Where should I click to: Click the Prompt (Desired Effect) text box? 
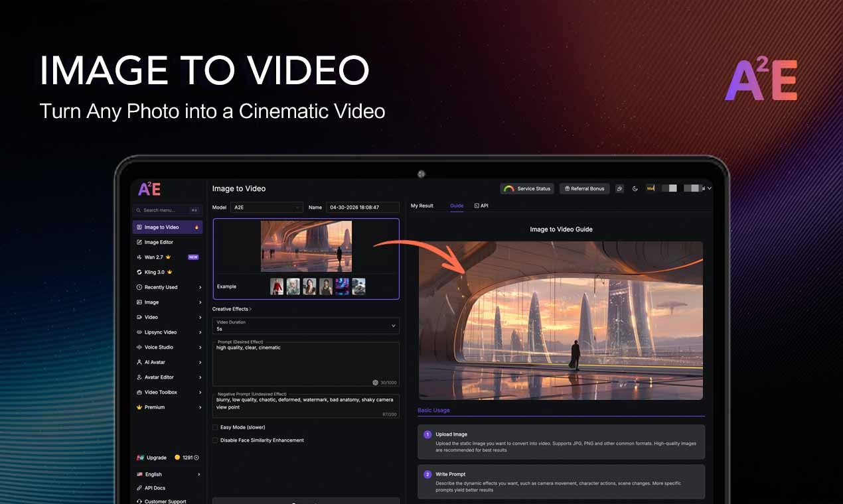306,364
